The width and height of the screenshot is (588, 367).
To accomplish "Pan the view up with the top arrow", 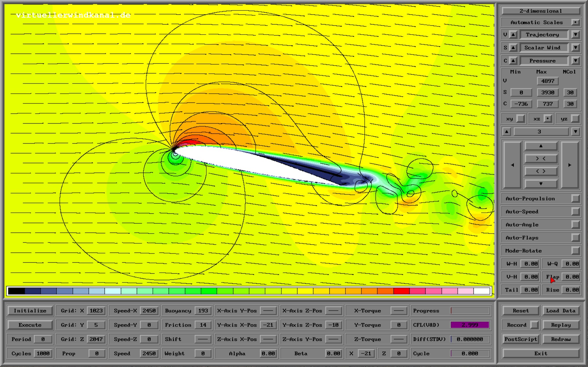I will (x=541, y=146).
